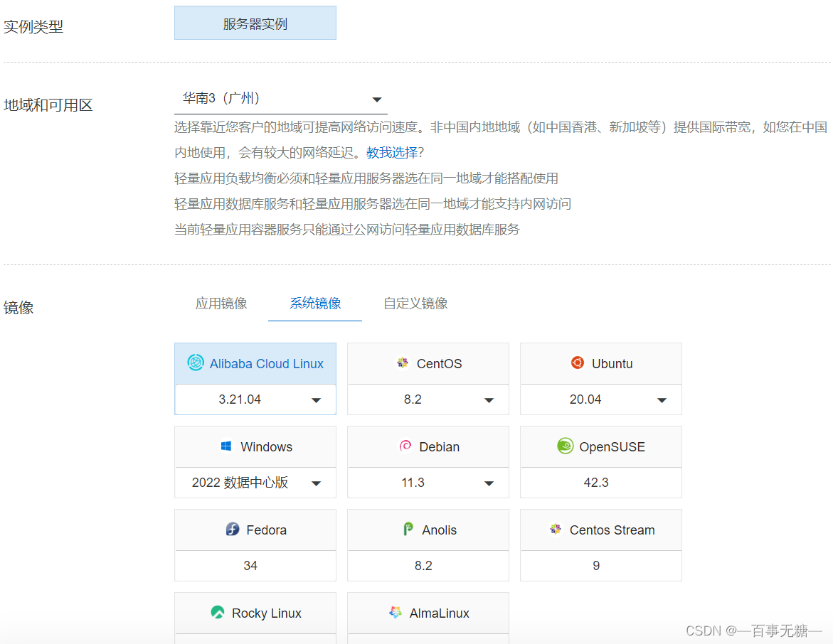The image size is (833, 644).
Task: Click the Centos Stream logo icon
Action: [x=556, y=529]
